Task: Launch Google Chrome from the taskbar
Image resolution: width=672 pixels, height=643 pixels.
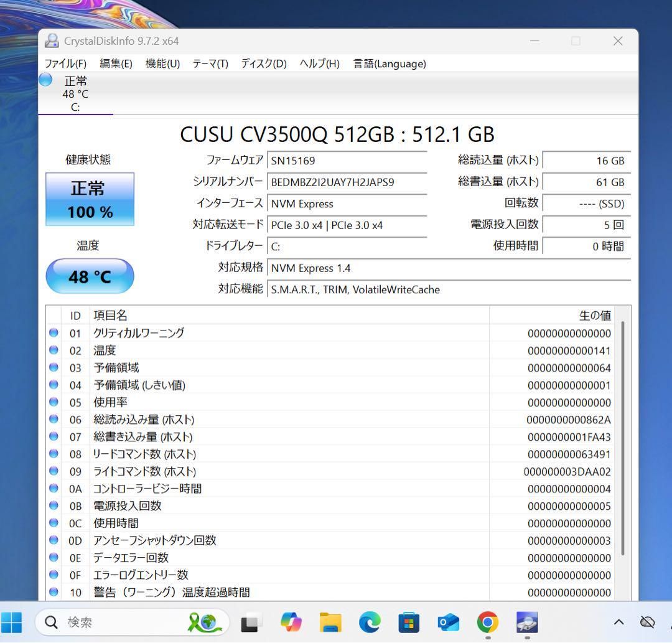Action: (487, 622)
